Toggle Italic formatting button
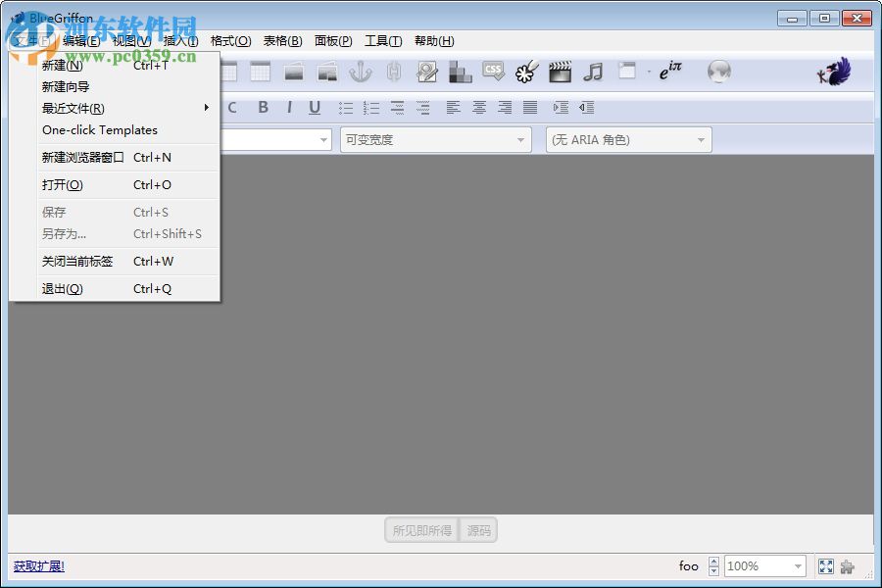Viewport: 882px width, 588px height. click(289, 108)
